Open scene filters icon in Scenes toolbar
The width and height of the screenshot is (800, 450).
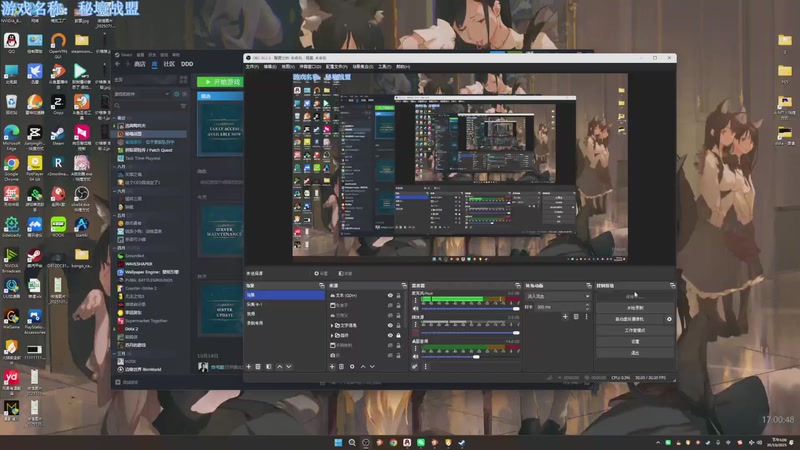click(x=269, y=366)
